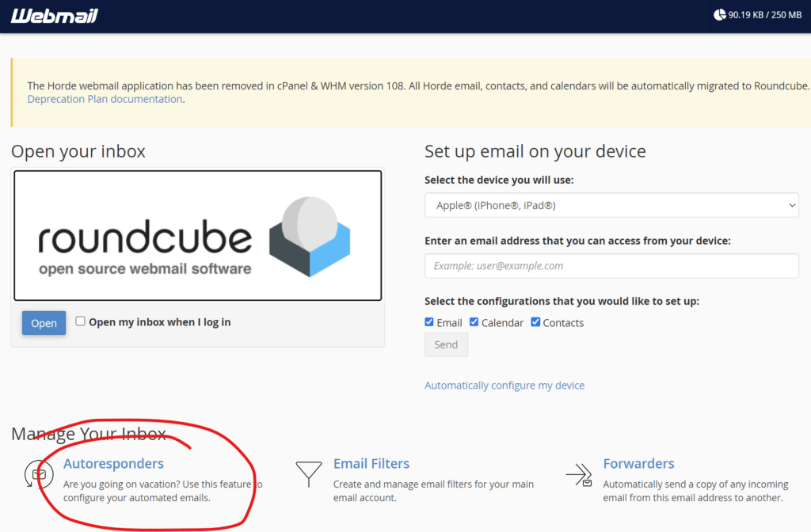Image resolution: width=811 pixels, height=532 pixels.
Task: Open Automatically configure my device link
Action: tap(504, 386)
